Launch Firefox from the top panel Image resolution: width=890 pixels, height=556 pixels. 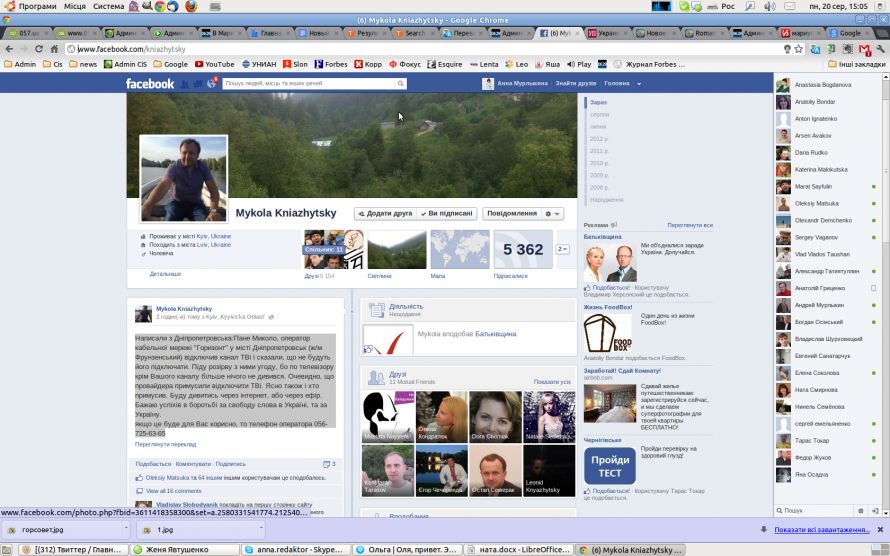pos(191,6)
